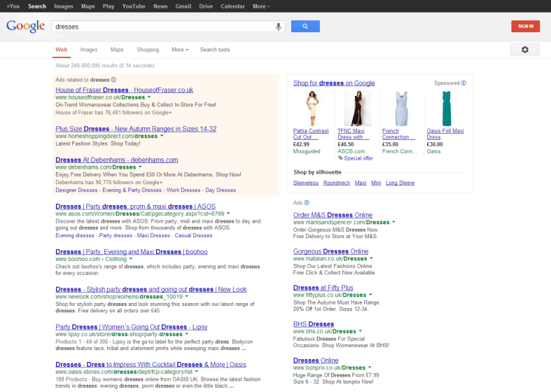This screenshot has width=551, height=392.
Task: Open 'Evening & Party Dresses' Debenhams sitelink
Action: (132, 190)
